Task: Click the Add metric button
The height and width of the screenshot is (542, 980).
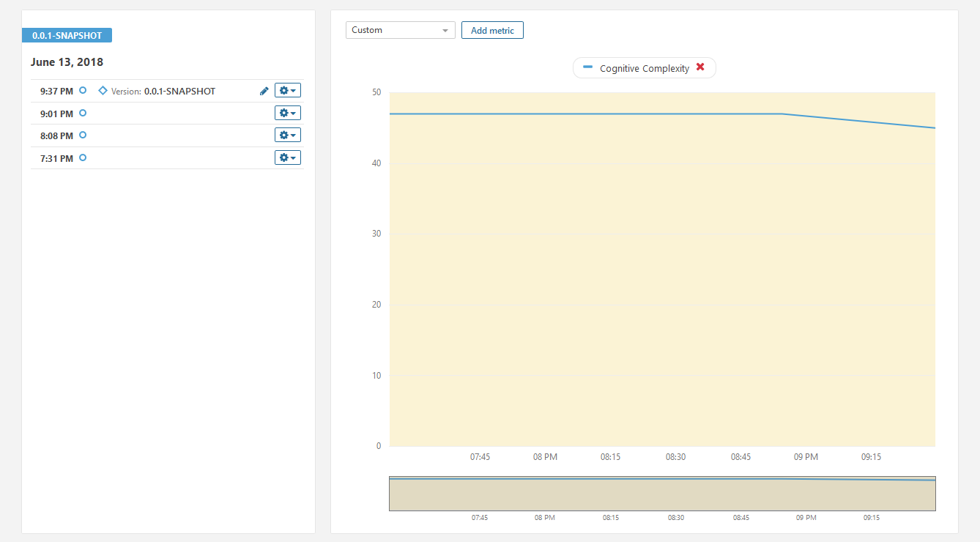Action: (x=492, y=30)
